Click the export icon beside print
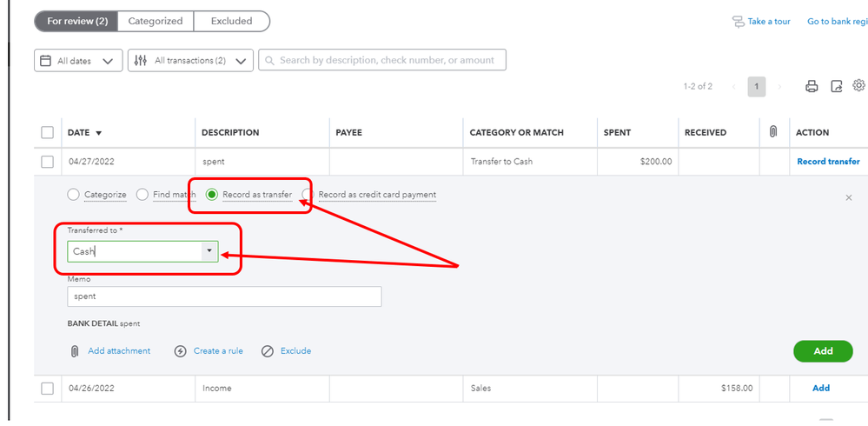Screen dimensions: 868x426 click(x=837, y=86)
